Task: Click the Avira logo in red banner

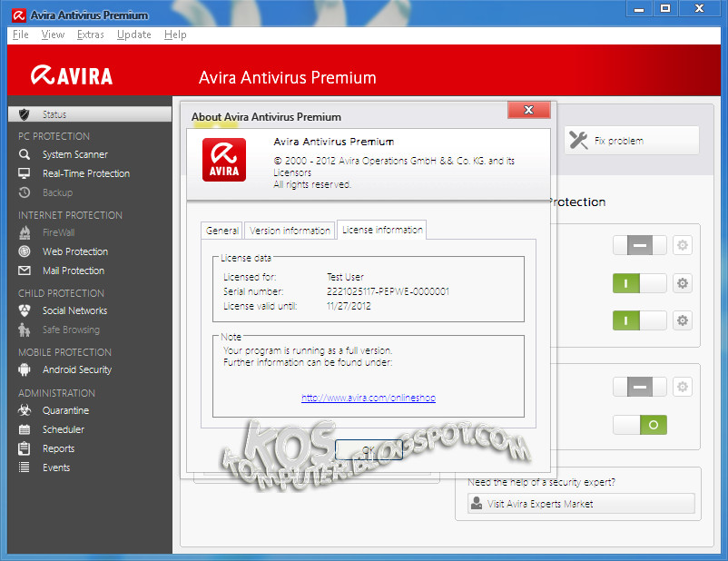Action: coord(72,75)
